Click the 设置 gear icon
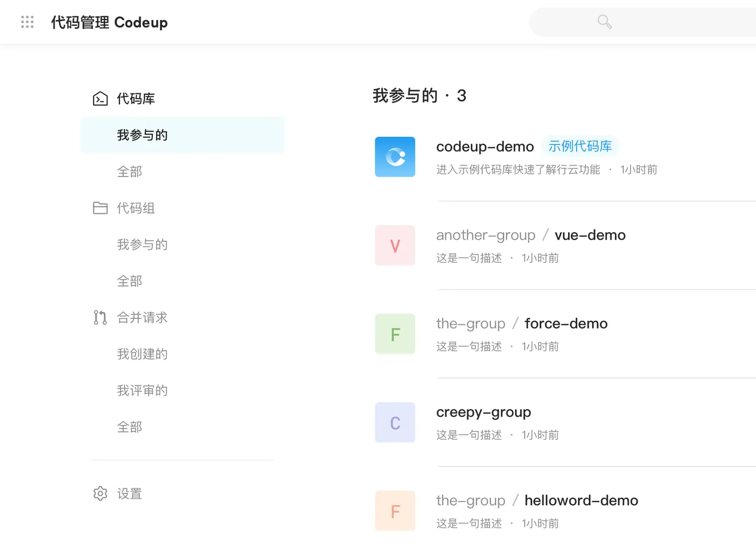The image size is (756, 550). point(100,493)
